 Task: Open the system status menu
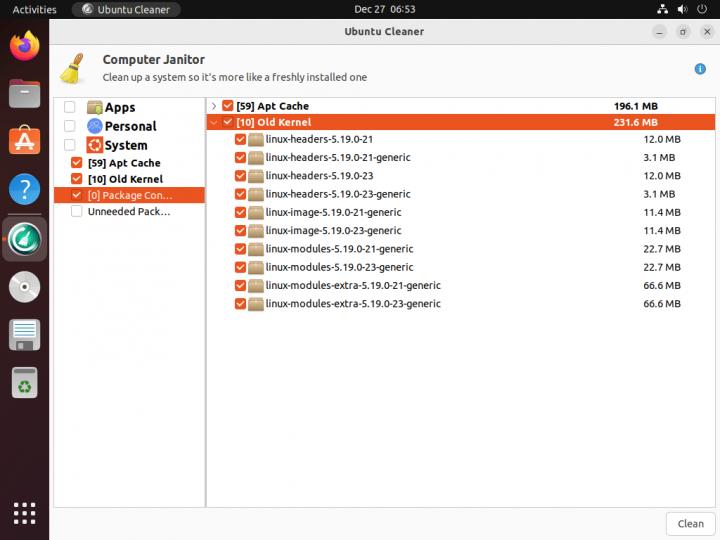tap(685, 9)
